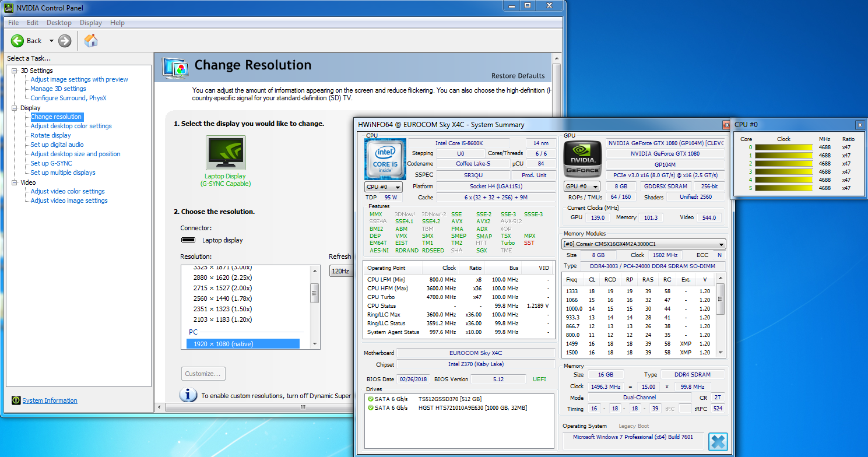Image resolution: width=868 pixels, height=457 pixels.
Task: Click the NVIDIA Control Panel title icon
Action: tap(9, 8)
